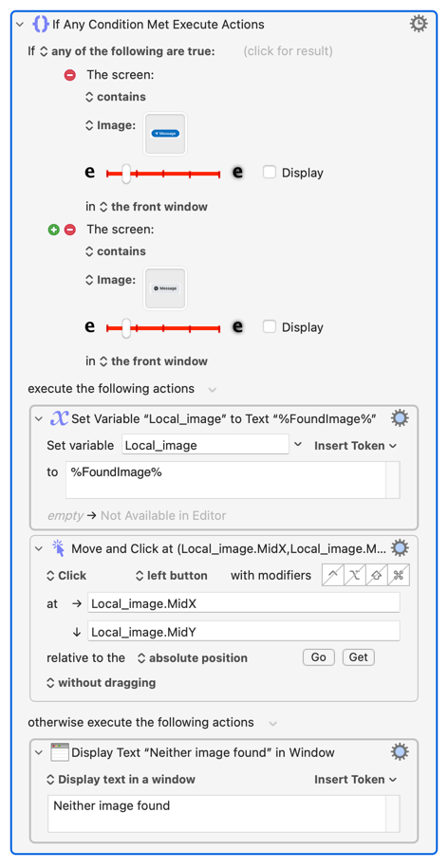Image resolution: width=448 pixels, height=868 pixels.
Task: Enable Display checkbox for first image condition
Action: [x=270, y=172]
